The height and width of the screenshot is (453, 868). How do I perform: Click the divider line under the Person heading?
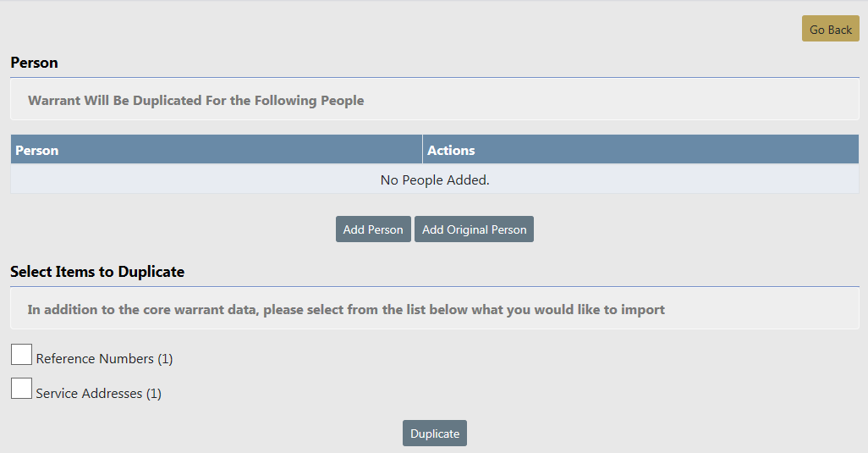click(435, 77)
